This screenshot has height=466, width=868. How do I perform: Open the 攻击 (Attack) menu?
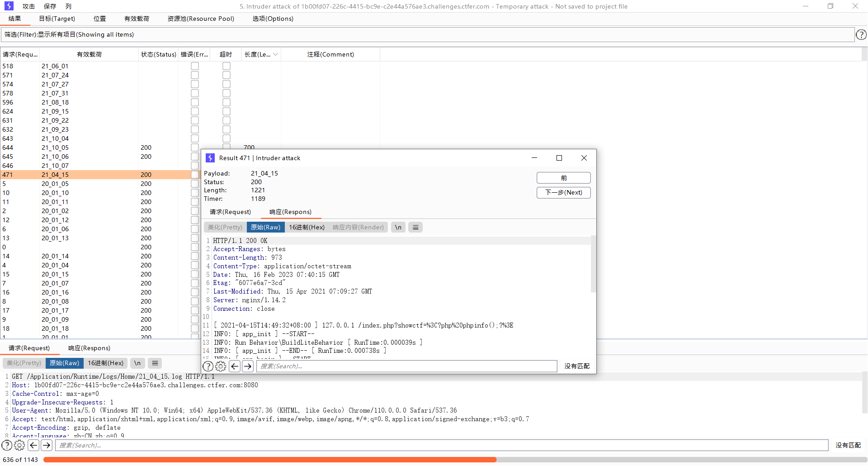28,6
